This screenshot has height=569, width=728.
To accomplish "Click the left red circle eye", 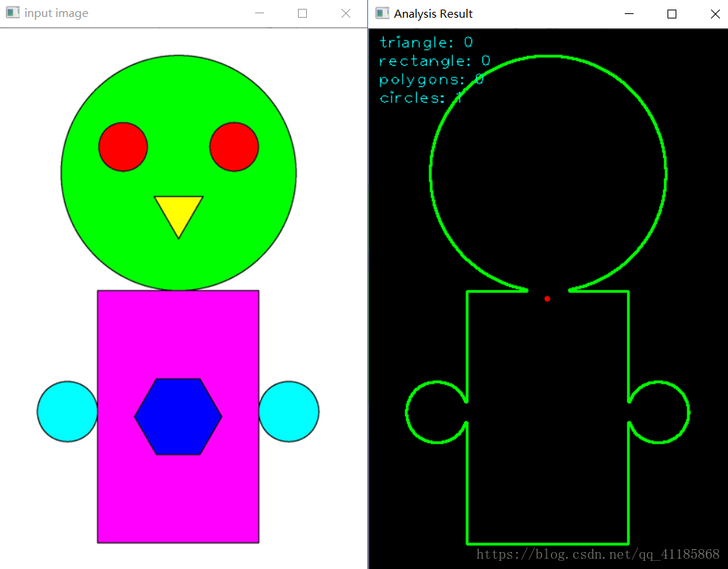I will (x=123, y=147).
